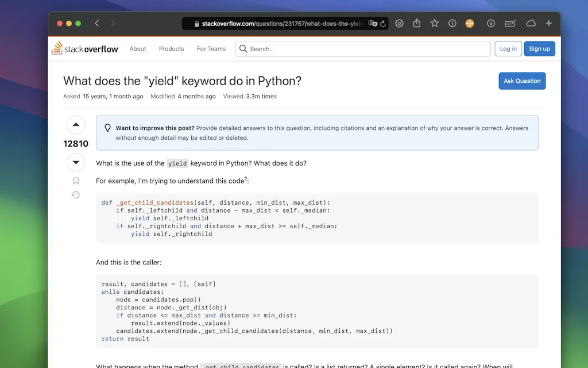Click the reload icon in the address bar
588x368 pixels.
tap(384, 24)
